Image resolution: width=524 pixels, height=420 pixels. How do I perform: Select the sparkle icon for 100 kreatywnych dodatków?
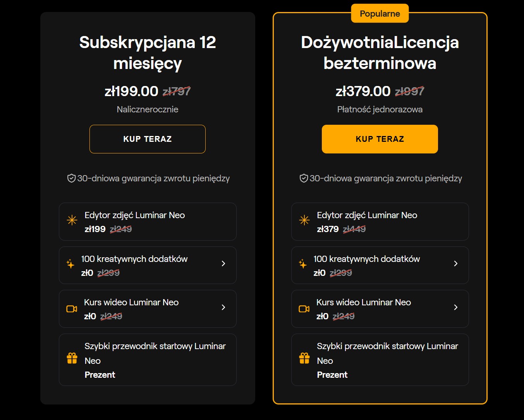click(x=70, y=264)
